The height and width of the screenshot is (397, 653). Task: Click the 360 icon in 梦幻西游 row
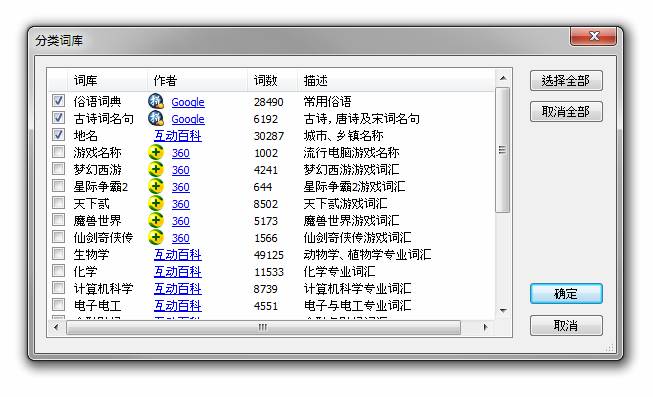pos(156,170)
